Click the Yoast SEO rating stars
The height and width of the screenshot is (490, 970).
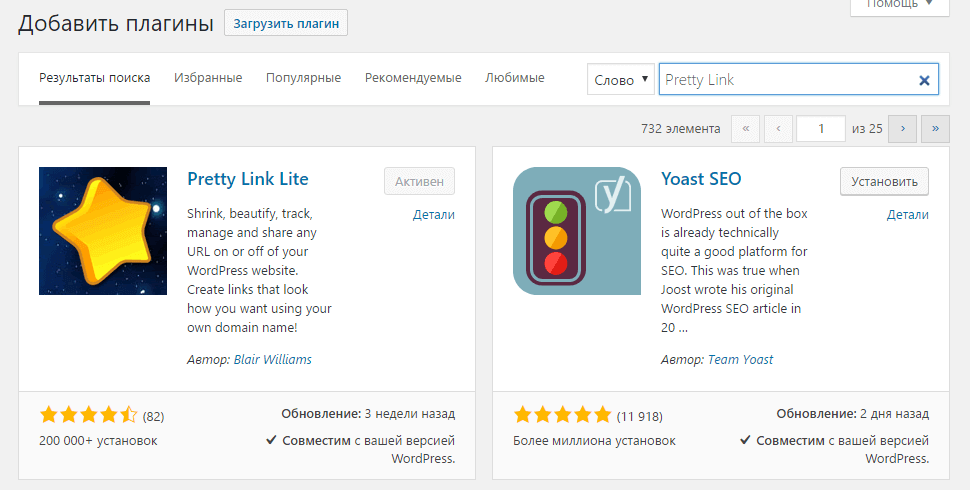(x=562, y=415)
